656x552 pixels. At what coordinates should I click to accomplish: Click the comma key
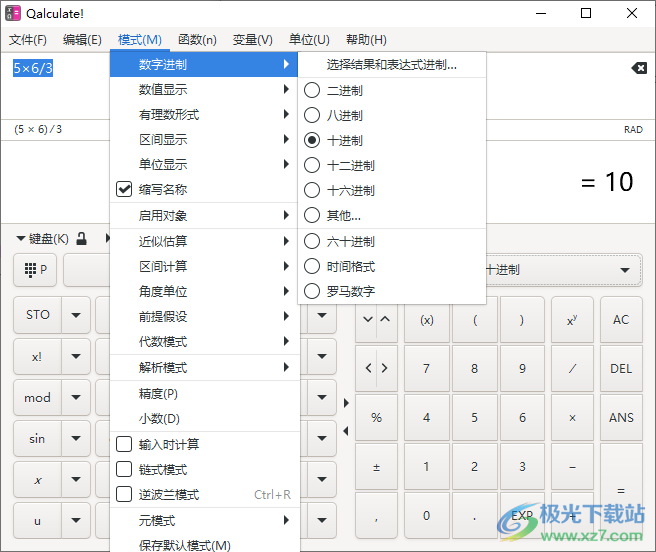pos(376,516)
